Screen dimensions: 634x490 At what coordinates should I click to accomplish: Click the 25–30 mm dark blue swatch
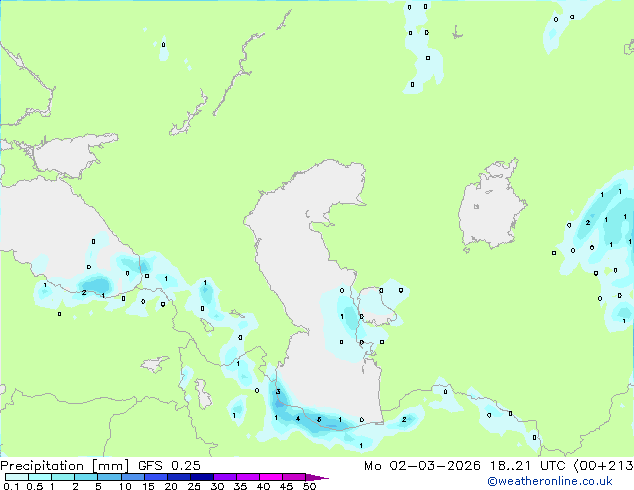201,477
